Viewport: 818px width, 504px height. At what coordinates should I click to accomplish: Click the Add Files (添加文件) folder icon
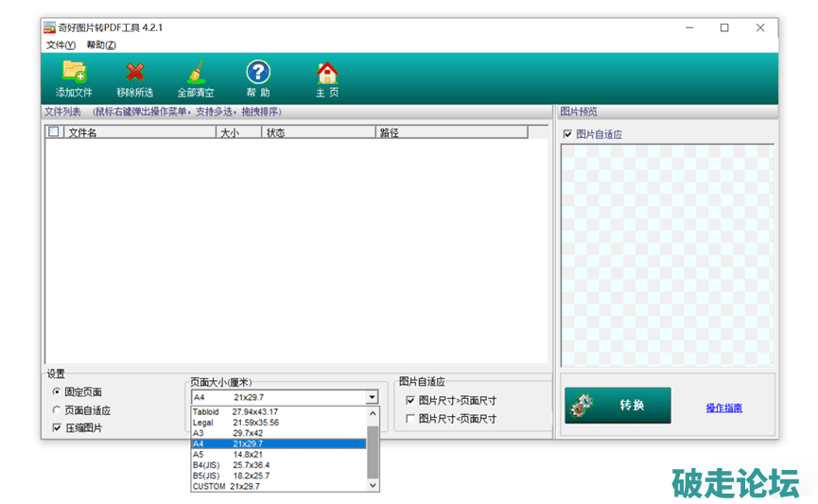[x=74, y=72]
